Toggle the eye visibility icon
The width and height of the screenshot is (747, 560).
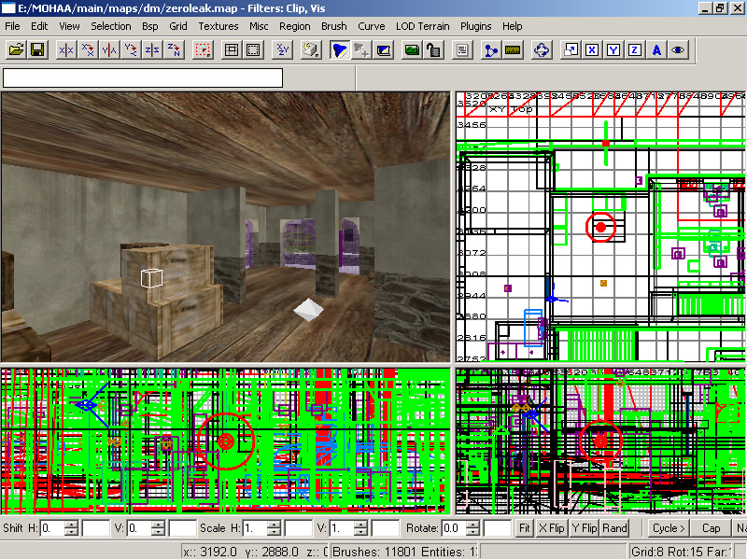[x=678, y=49]
